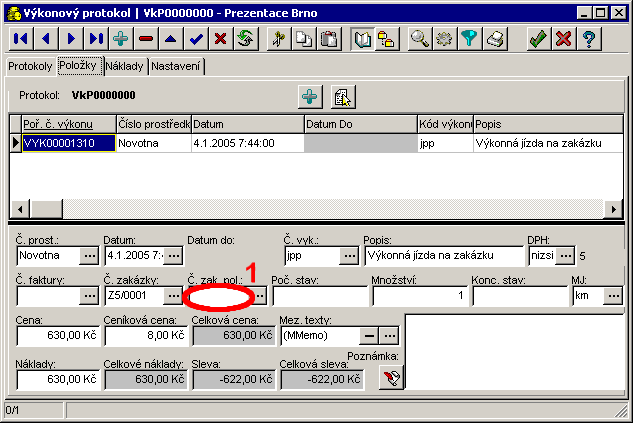Click the refresh data toolbar icon
Screen dimensions: 633x423
coord(246,39)
